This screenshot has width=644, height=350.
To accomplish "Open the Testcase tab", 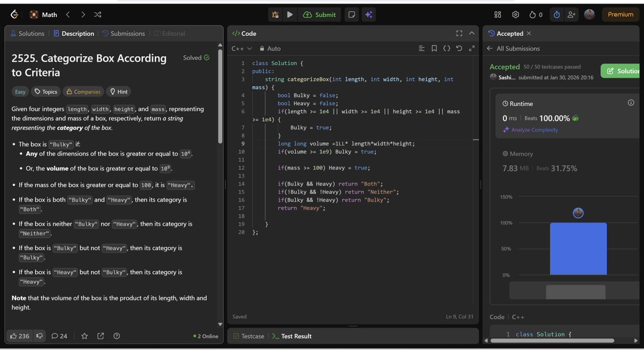I will [249, 336].
